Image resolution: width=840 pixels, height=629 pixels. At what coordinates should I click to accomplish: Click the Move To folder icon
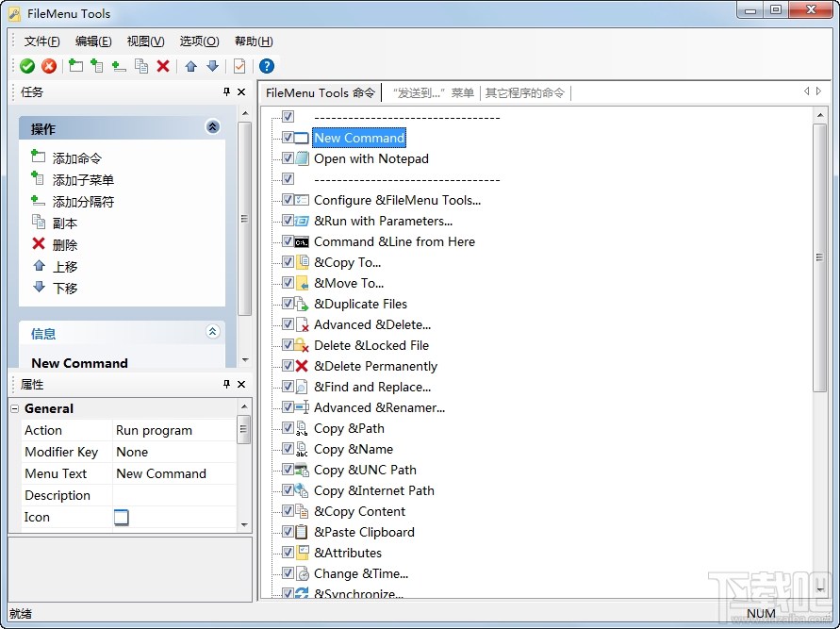point(302,283)
